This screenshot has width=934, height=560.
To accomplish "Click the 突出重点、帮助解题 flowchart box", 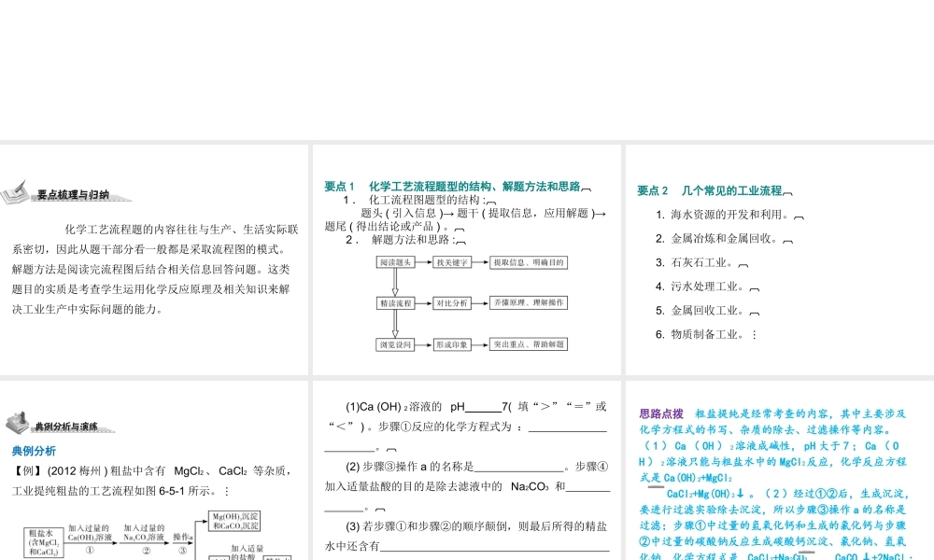I will coord(529,344).
